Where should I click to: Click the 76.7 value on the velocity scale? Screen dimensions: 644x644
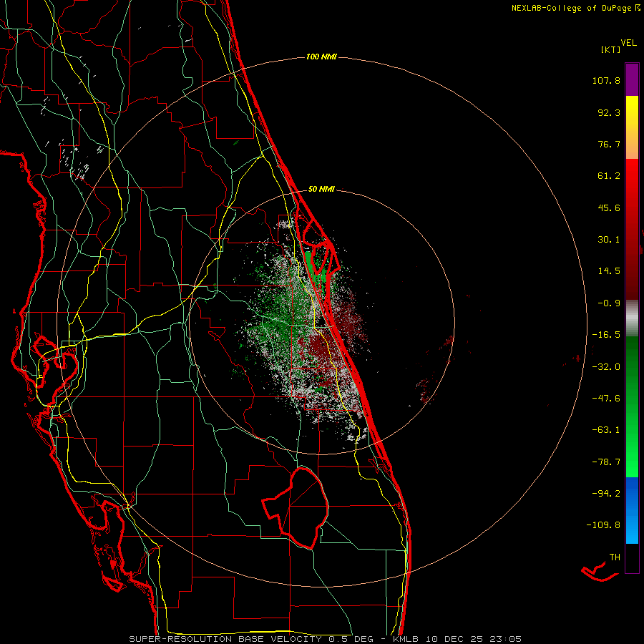coord(609,144)
